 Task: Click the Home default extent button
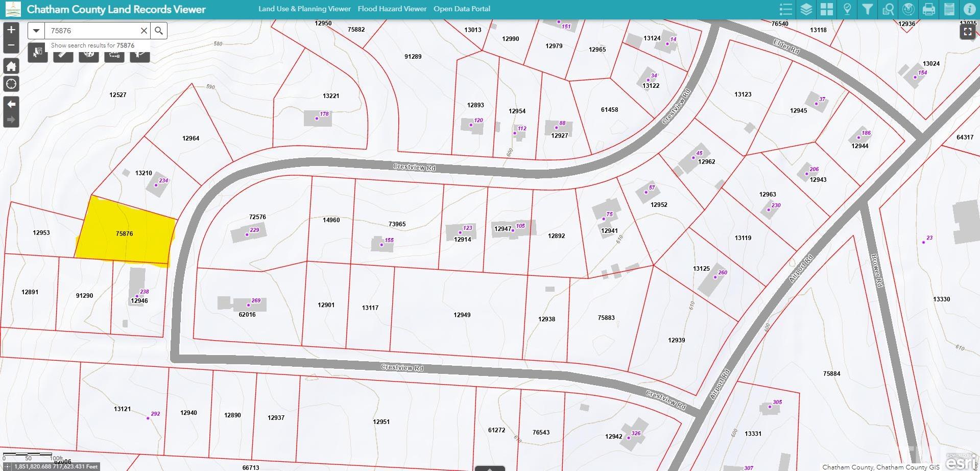tap(11, 66)
